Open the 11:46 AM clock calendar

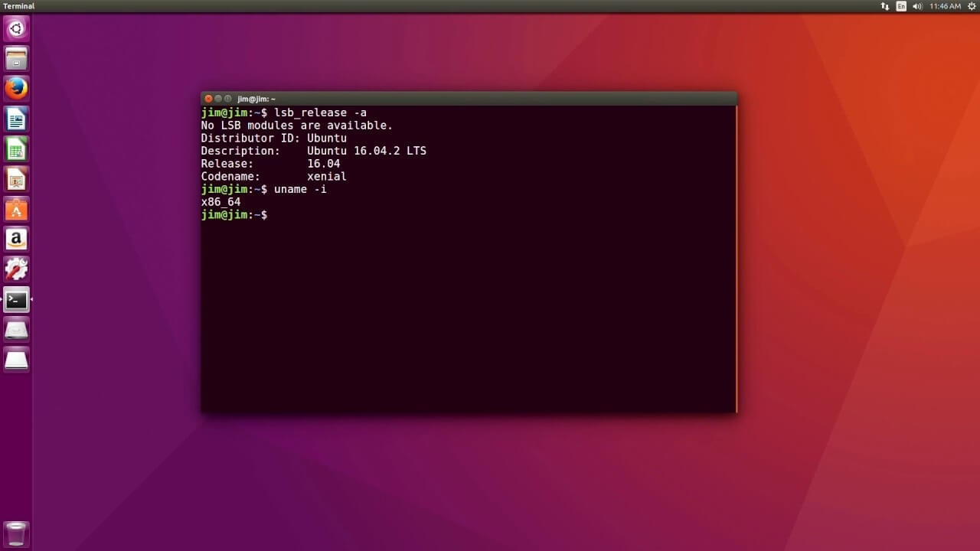[945, 6]
